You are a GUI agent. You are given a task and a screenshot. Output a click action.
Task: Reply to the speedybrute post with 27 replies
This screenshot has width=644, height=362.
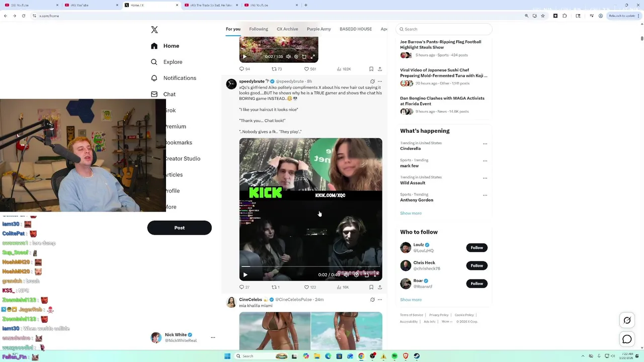(244, 287)
